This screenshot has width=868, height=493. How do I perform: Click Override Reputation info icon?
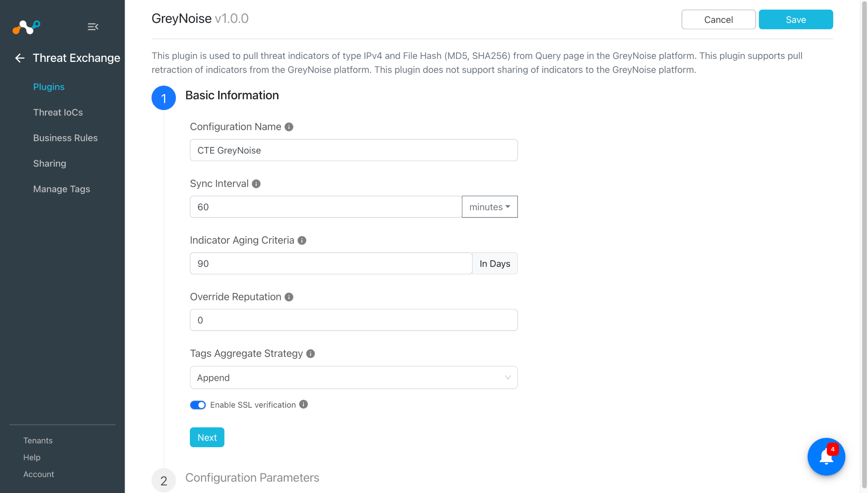coord(289,297)
